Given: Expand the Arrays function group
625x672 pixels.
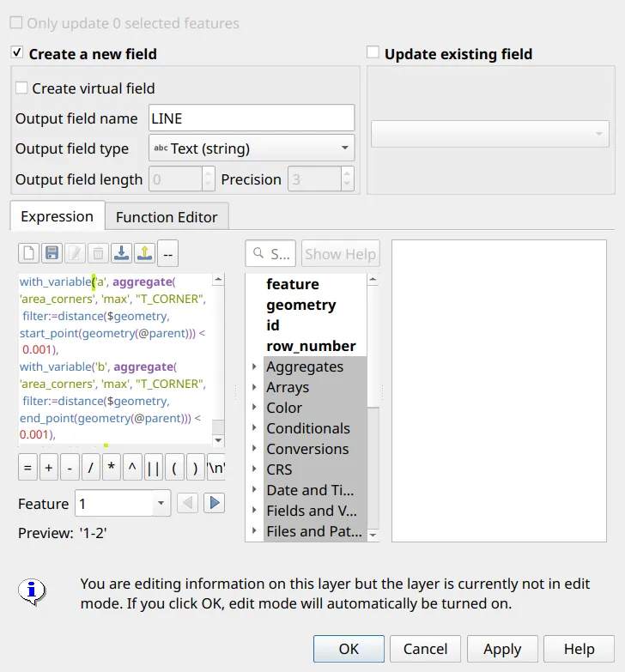Looking at the screenshot, I should click(x=254, y=387).
